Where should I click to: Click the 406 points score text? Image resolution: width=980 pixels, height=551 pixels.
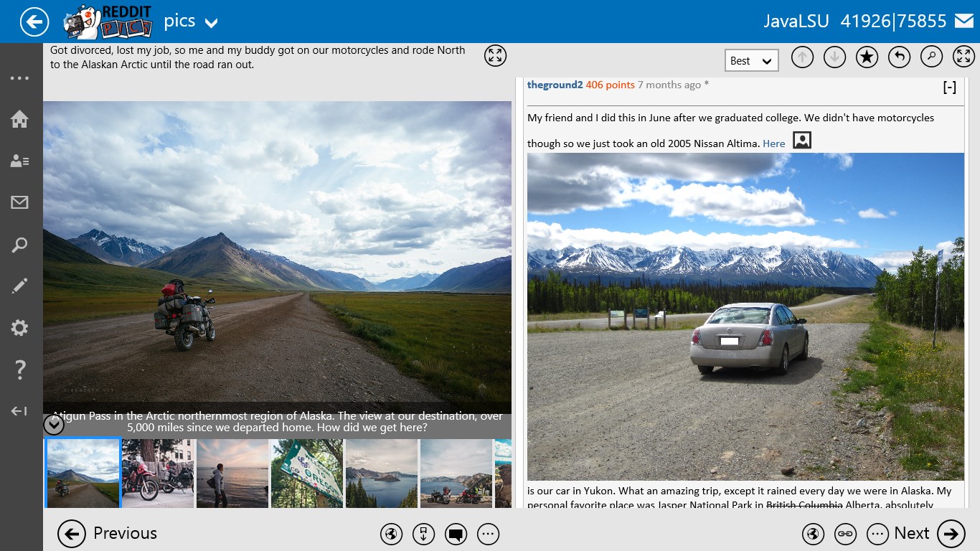click(x=610, y=85)
